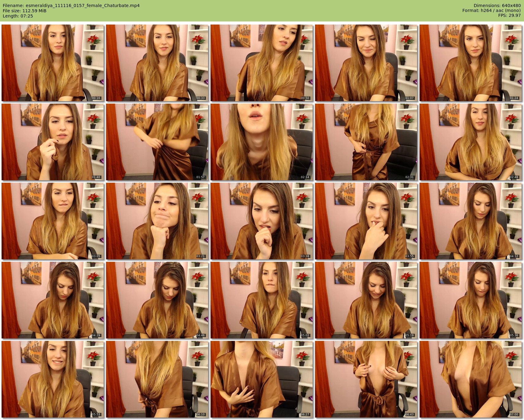Click the 'Format: h264 / aac (mono)' text
This screenshot has width=524, height=420.
point(492,11)
